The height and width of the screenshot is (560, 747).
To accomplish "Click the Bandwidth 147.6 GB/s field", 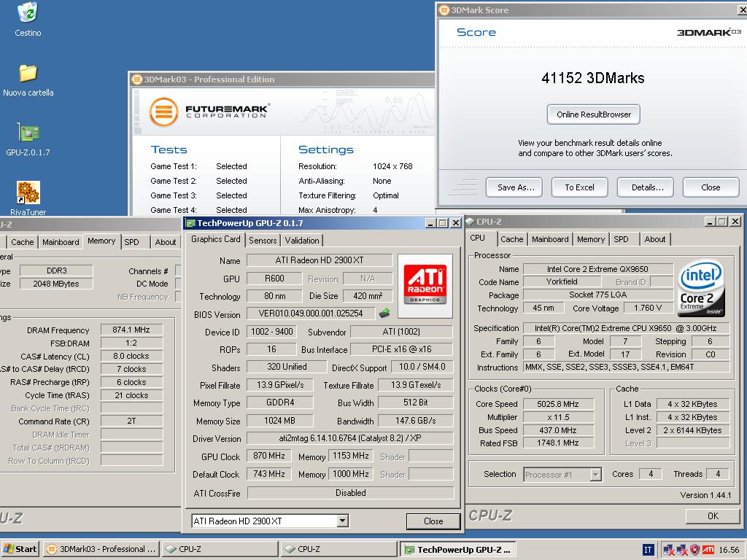I will tap(415, 421).
